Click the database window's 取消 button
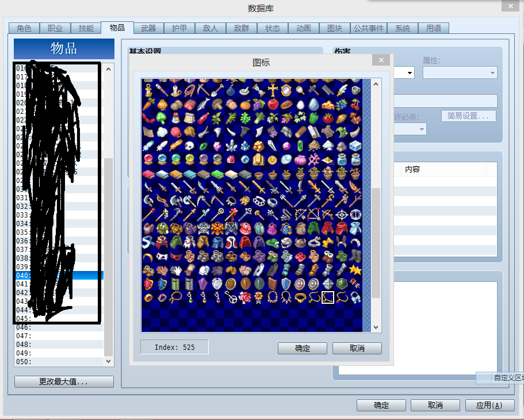Screen dimensions: 524x420 pyautogui.click(x=435, y=405)
